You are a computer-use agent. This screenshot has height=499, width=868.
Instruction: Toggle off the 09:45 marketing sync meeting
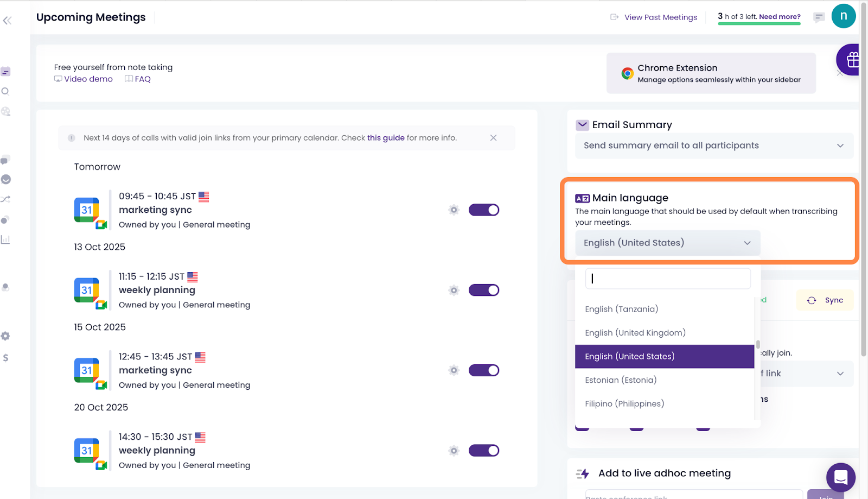click(483, 210)
